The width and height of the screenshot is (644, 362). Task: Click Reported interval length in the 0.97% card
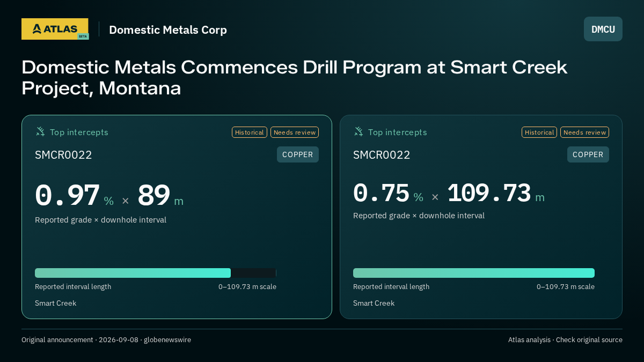click(x=73, y=286)
